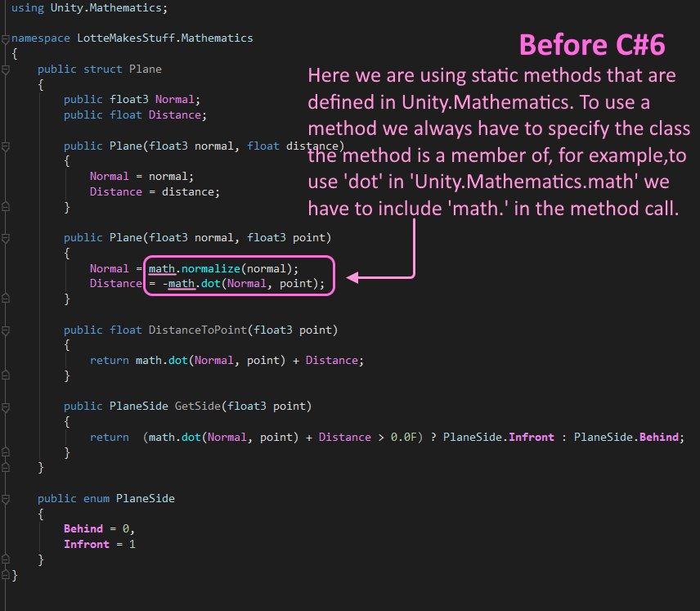Viewport: 700px width, 611px height.
Task: Click 'dot' in the GetSide return statement
Action: tap(191, 438)
